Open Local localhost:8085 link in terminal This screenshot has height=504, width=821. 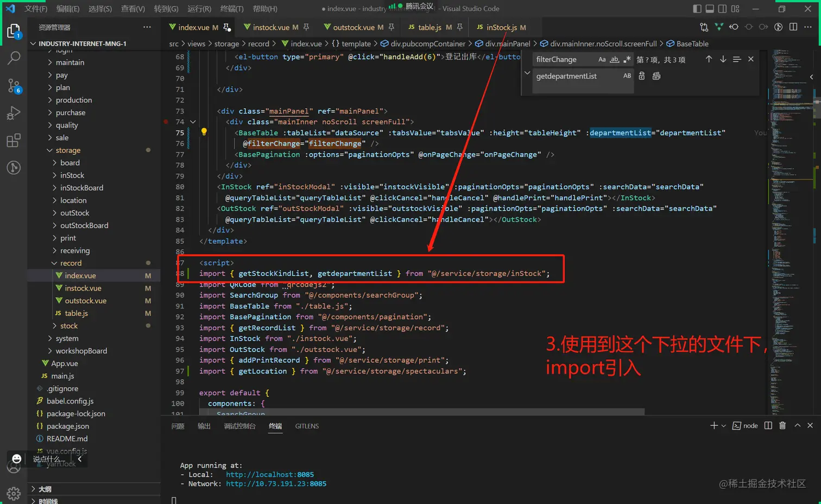click(x=270, y=475)
